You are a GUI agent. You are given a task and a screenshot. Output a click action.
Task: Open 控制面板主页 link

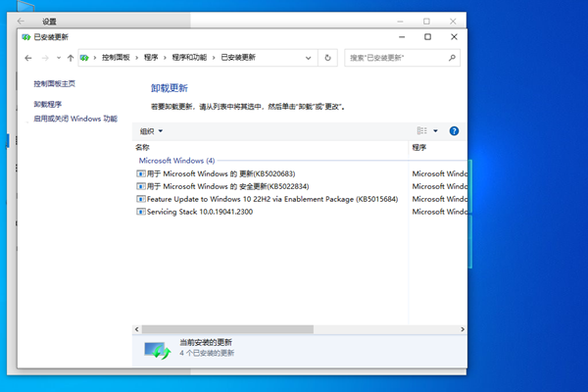[x=54, y=84]
